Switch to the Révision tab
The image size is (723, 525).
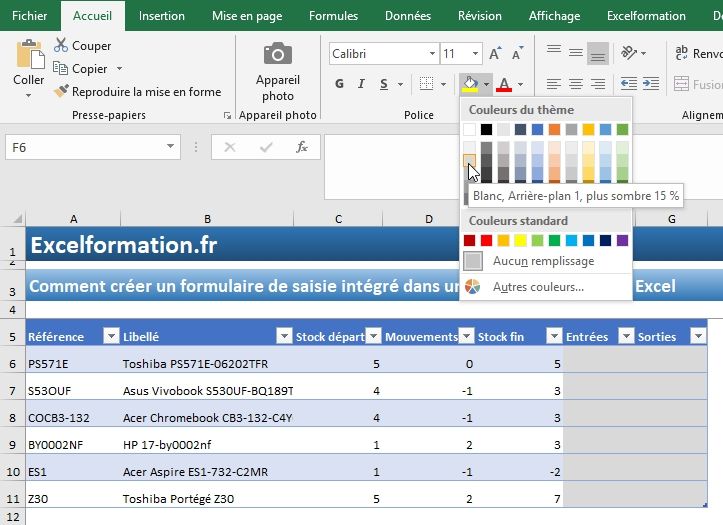pyautogui.click(x=480, y=16)
